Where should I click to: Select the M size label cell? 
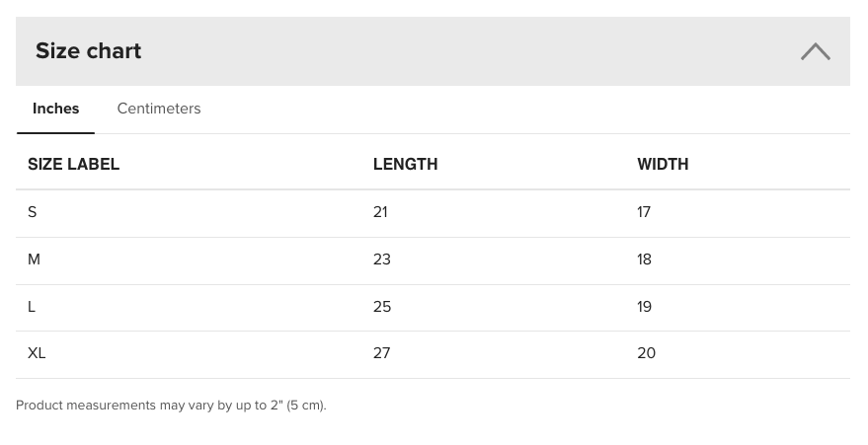click(34, 260)
